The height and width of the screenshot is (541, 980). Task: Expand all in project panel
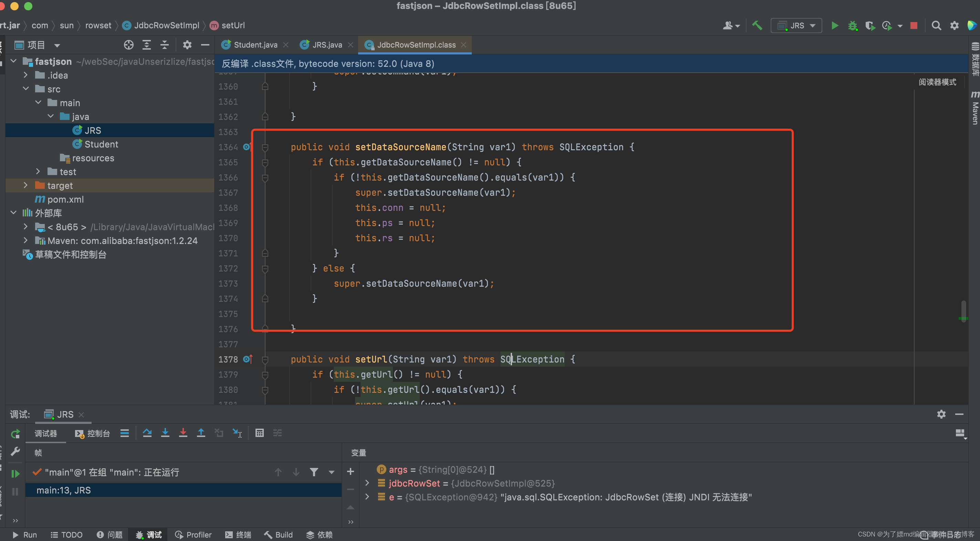tap(146, 45)
